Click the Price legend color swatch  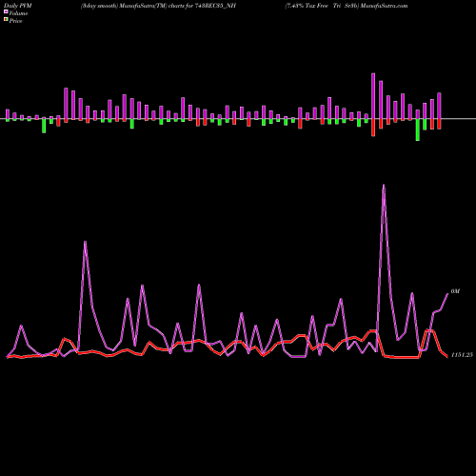click(x=6, y=20)
